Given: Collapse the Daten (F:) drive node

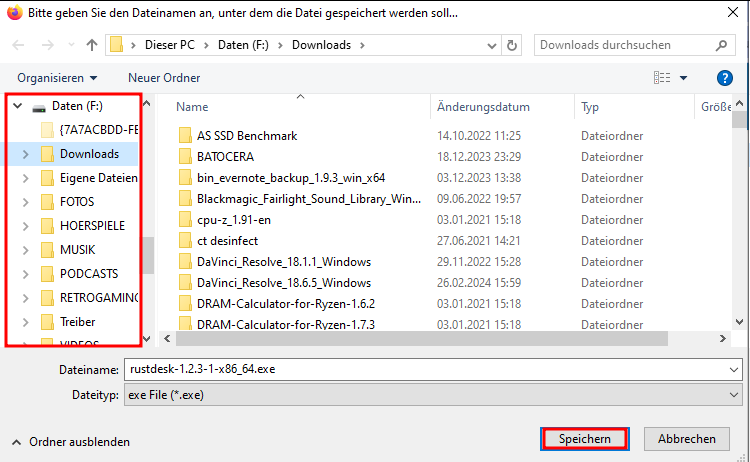Looking at the screenshot, I should click(x=16, y=106).
